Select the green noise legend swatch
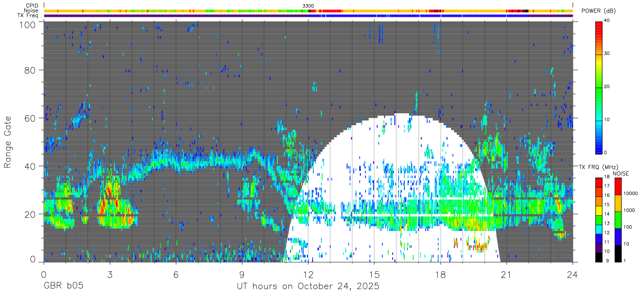The height and width of the screenshot is (297, 644). pos(618,219)
